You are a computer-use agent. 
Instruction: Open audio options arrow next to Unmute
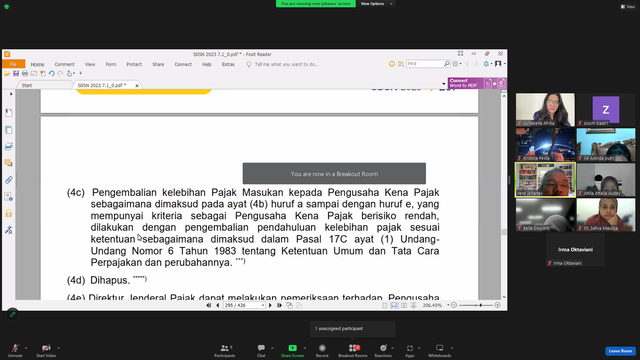26,348
